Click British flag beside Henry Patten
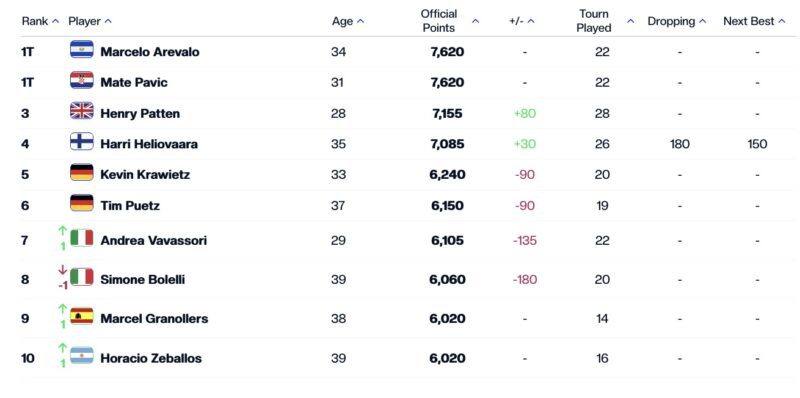Image resolution: width=800 pixels, height=398 pixels. 82,111
